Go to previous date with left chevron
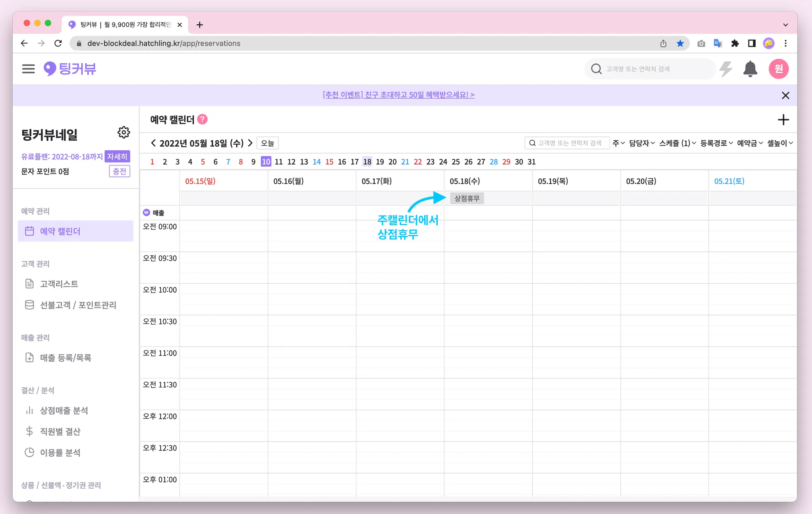Image resolution: width=812 pixels, height=514 pixels. (153, 143)
